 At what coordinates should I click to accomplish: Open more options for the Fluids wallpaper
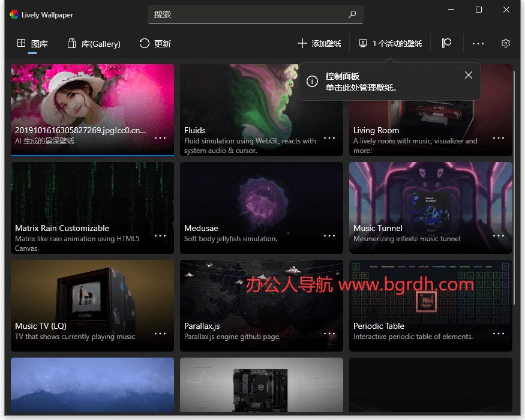(x=329, y=138)
